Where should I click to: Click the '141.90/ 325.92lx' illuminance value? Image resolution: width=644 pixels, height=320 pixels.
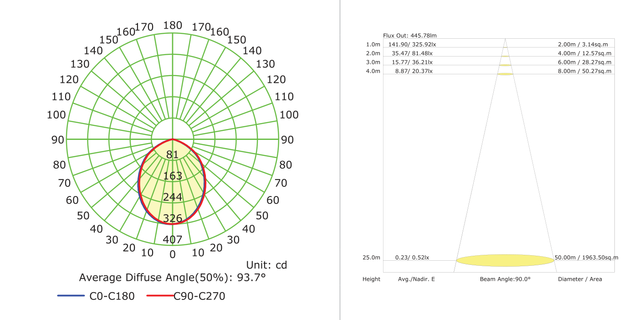tap(412, 44)
